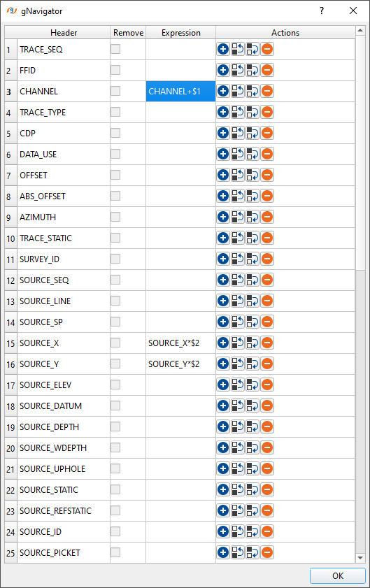Enable the Remove checkbox for SURVEY_ID
370x588 pixels.
tap(115, 259)
